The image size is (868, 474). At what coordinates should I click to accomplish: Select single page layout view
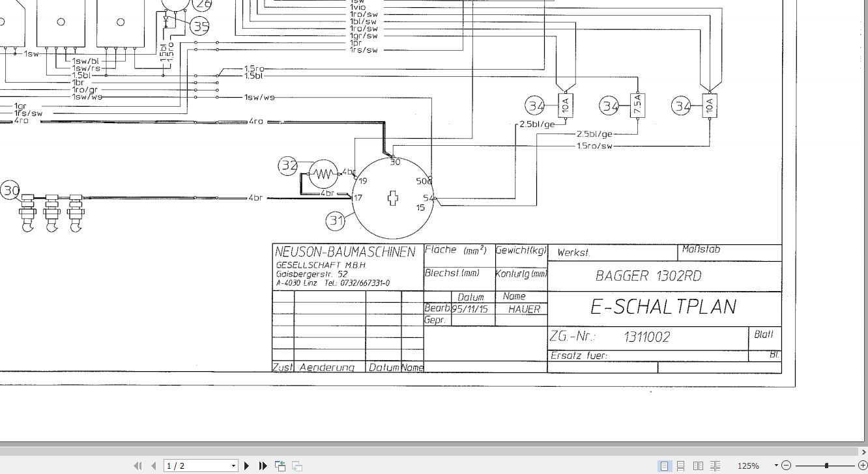(x=664, y=466)
